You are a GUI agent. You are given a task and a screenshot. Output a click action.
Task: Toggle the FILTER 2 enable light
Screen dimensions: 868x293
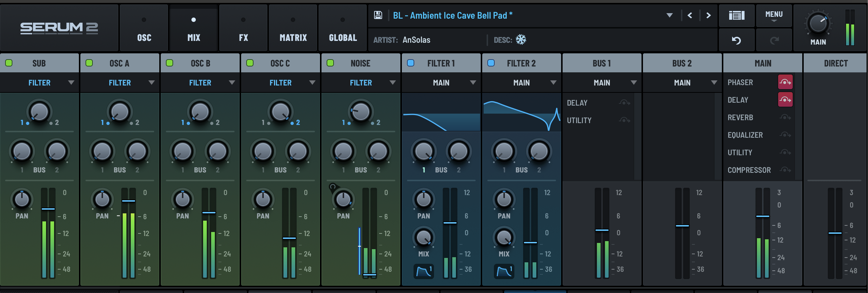(x=491, y=63)
